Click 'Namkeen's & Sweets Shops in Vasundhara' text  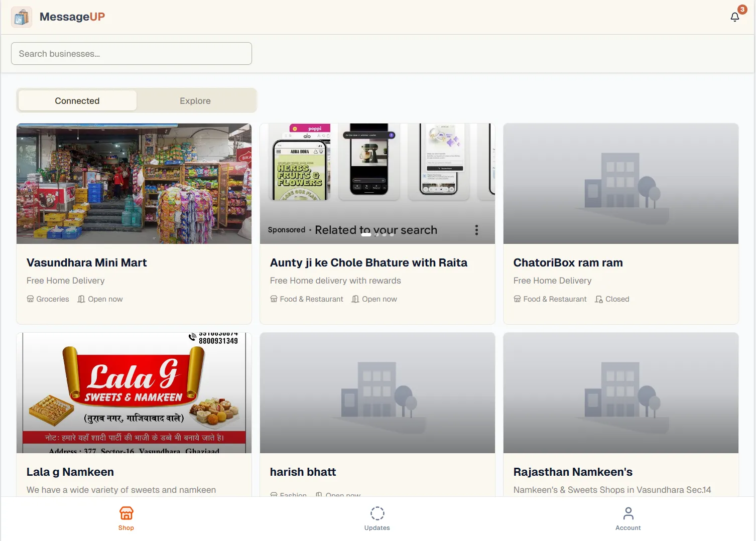click(x=612, y=490)
